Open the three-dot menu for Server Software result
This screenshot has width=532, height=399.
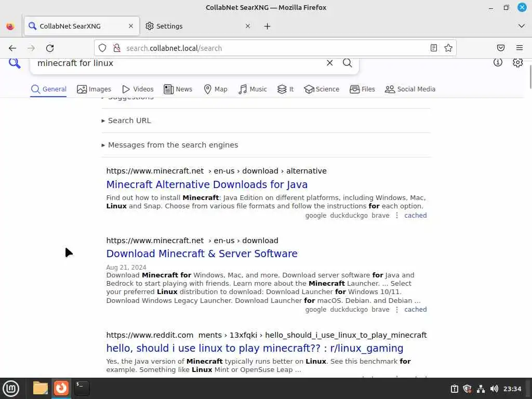(x=396, y=310)
